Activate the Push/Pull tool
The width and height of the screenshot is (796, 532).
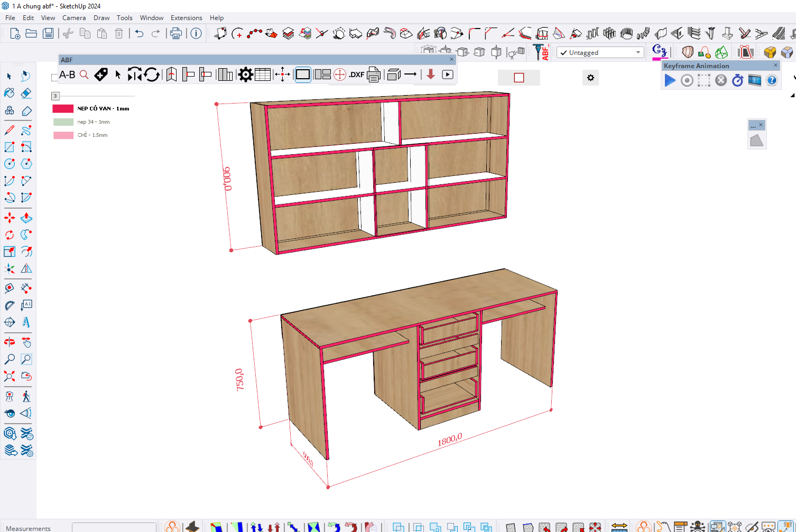(26, 218)
